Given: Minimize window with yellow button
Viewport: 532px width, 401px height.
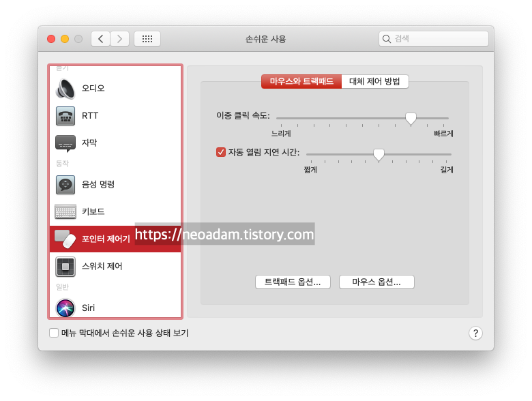Looking at the screenshot, I should click(x=65, y=39).
